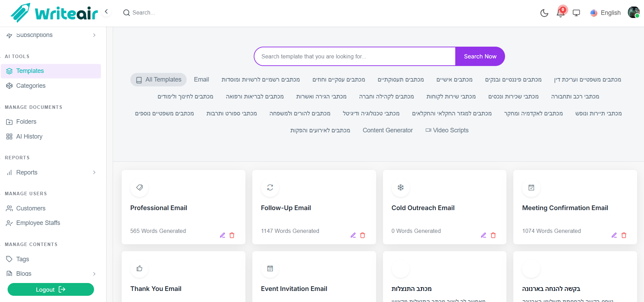Collapse the sidebar with the chevron arrow
644x302 pixels.
point(106,12)
